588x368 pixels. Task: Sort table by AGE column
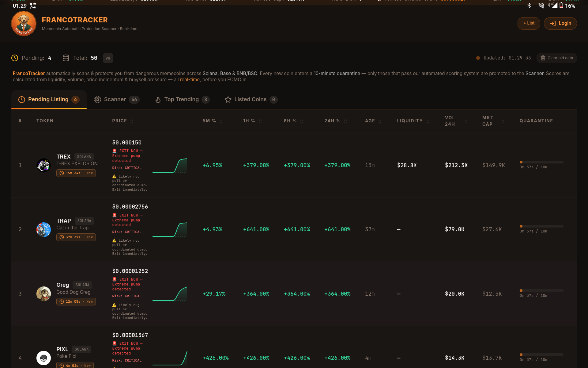[373, 121]
